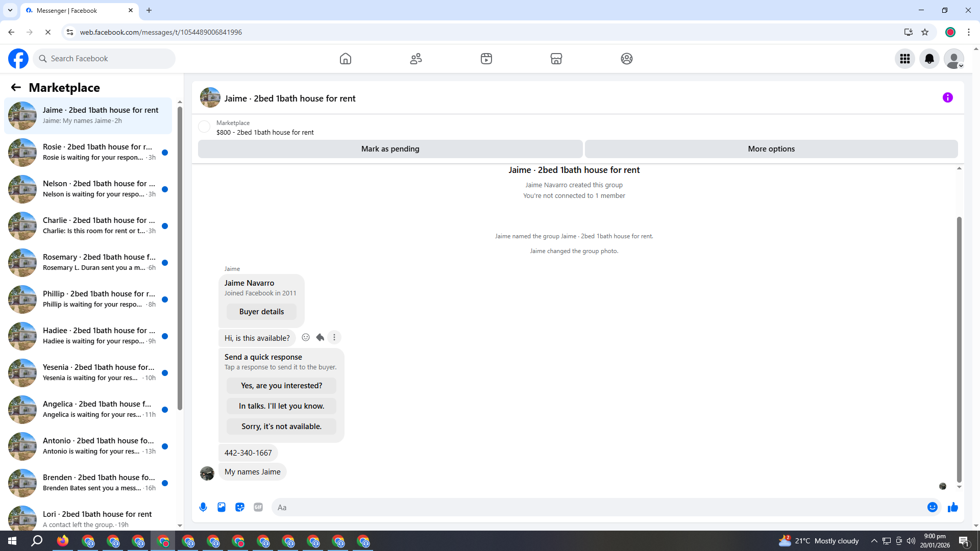Open Phillip's conversation in the list
The height and width of the screenshot is (551, 980).
(x=88, y=299)
